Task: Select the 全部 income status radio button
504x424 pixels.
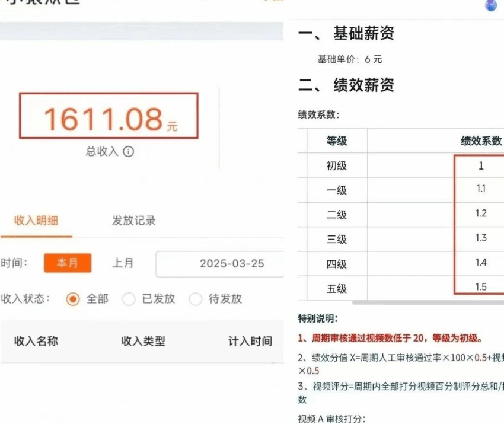Action: pos(73,299)
